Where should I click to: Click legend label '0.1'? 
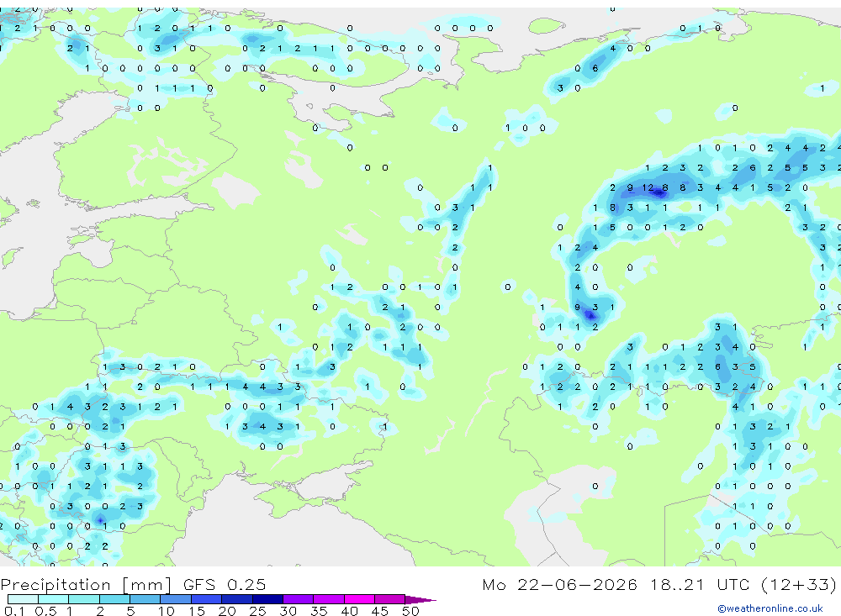coord(14,611)
